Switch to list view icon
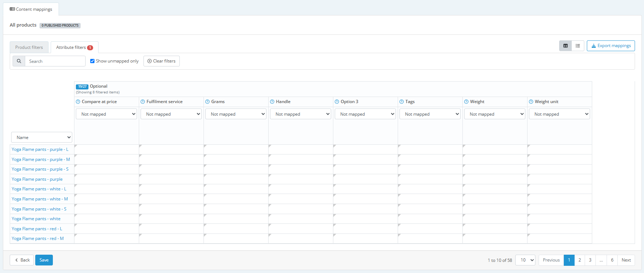The width and height of the screenshot is (644, 273). [x=578, y=46]
